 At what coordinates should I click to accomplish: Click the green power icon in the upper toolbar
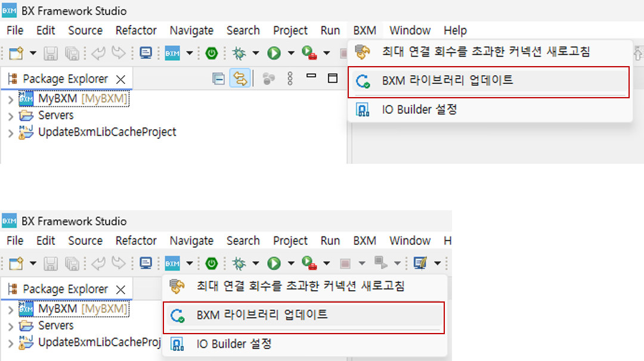point(212,53)
